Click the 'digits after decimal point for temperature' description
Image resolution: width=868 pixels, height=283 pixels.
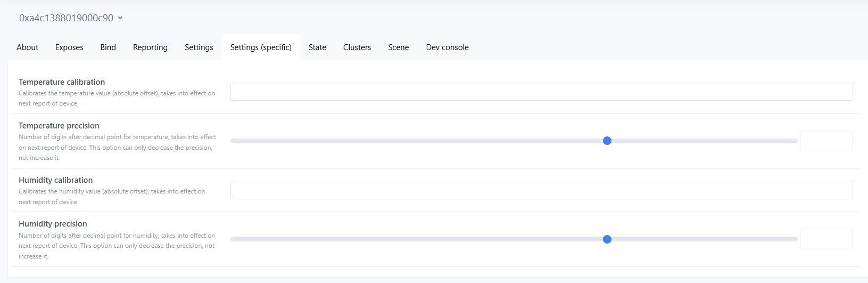pos(118,147)
